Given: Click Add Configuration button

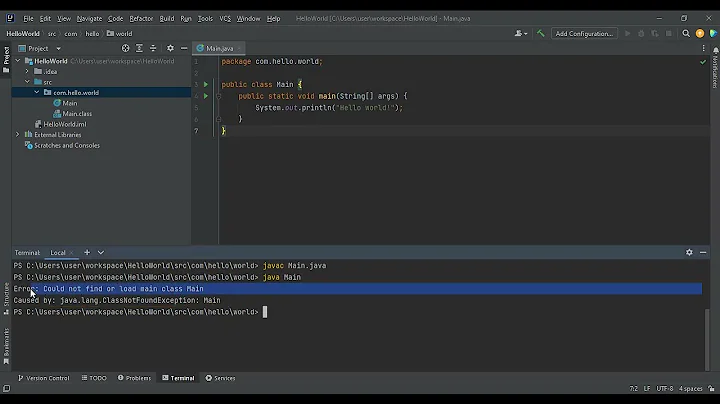Looking at the screenshot, I should [x=584, y=34].
